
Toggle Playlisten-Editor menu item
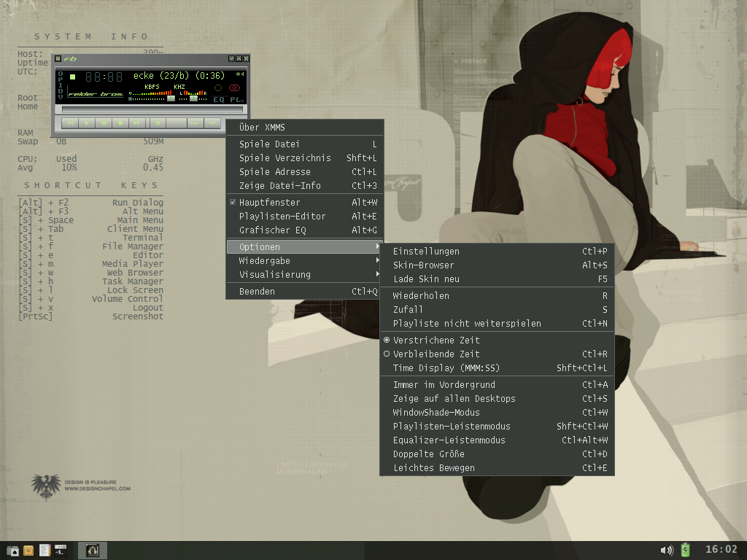tap(305, 216)
